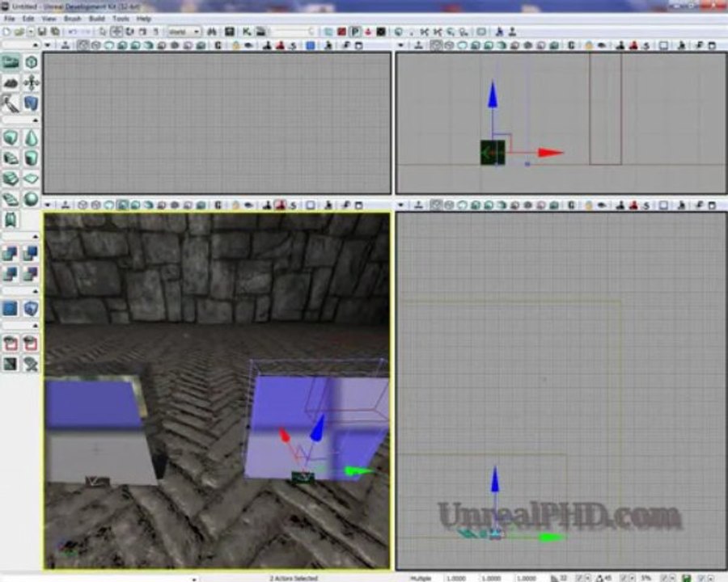Toggle Game View (G) in the perspective viewport toolbar
Screen dimensions: 728x582
tap(218, 205)
